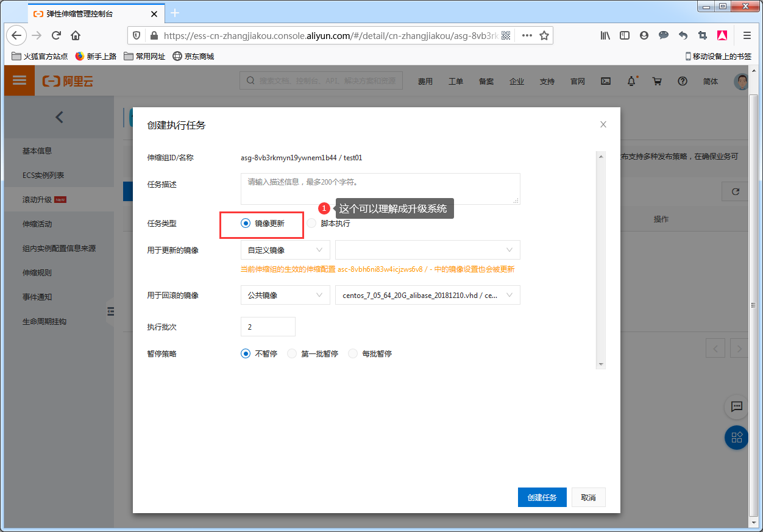Image resolution: width=763 pixels, height=532 pixels.
Task: Open the centos_7_05 rollback image dropdown
Action: pyautogui.click(x=427, y=295)
